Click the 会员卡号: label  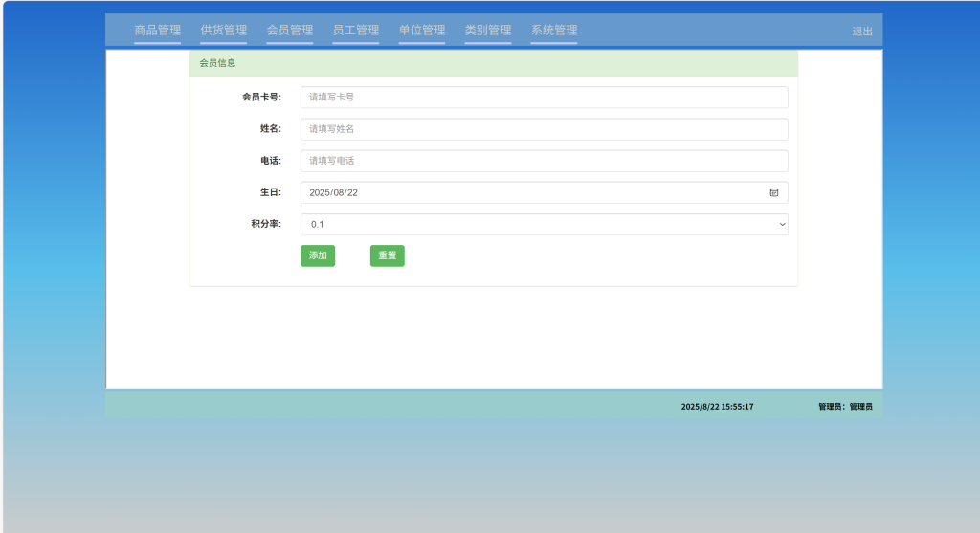click(x=262, y=97)
